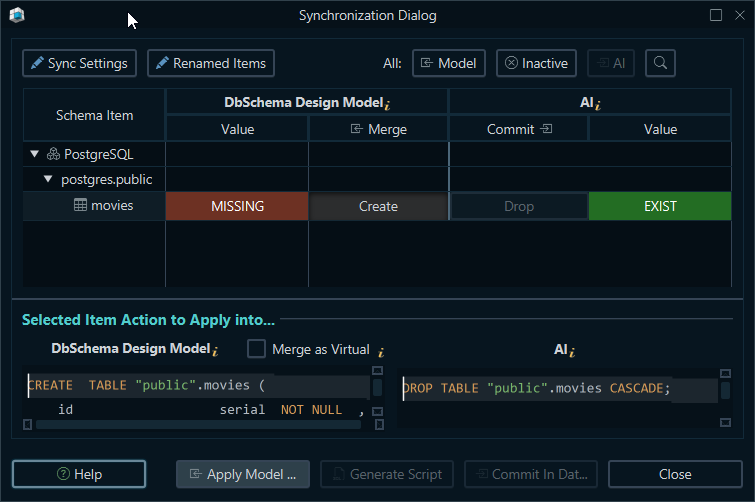
Task: Click the PostgreSQL database icon
Action: coord(53,154)
